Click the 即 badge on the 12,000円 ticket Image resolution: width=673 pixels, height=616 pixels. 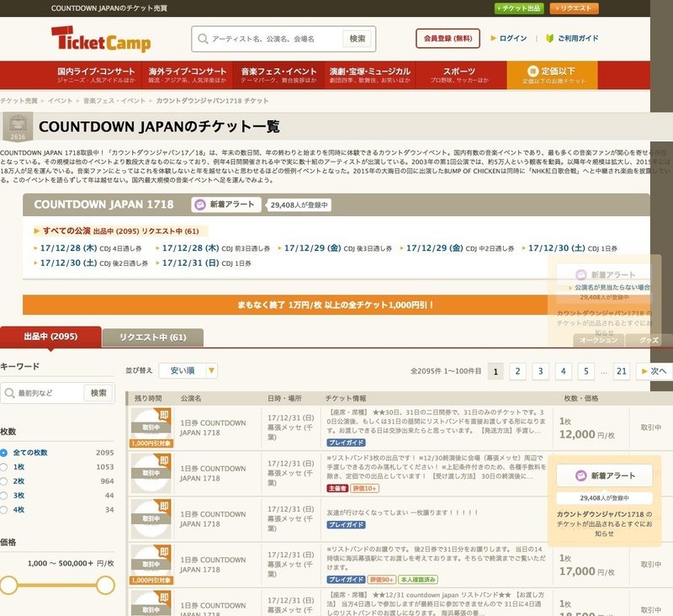pos(164,414)
